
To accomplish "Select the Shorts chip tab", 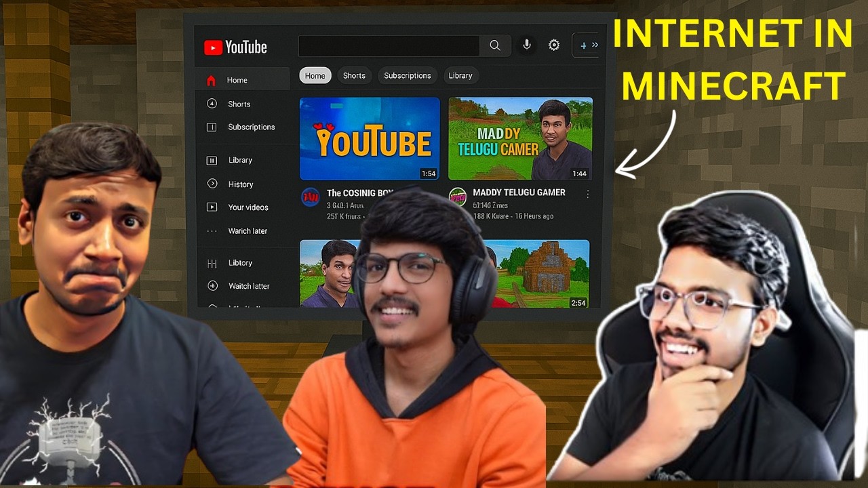I will [354, 76].
